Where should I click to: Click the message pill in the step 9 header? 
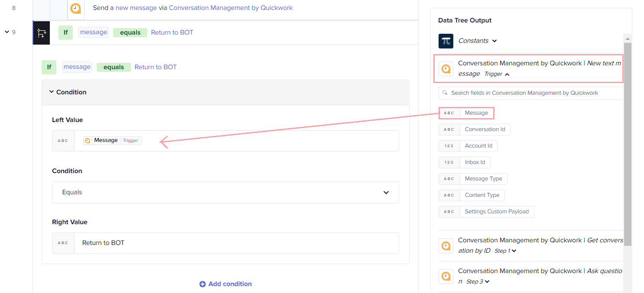click(x=94, y=32)
